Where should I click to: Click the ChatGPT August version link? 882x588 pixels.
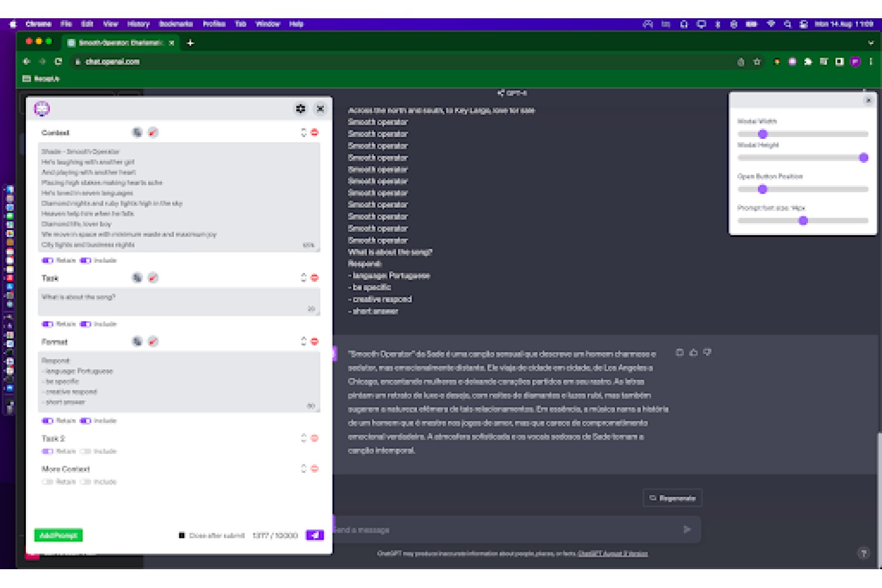pos(613,553)
